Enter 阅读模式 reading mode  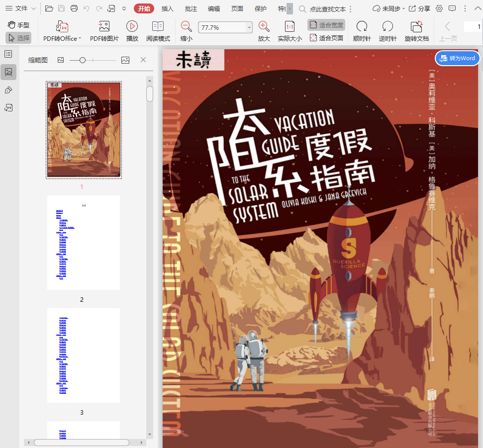pyautogui.click(x=158, y=27)
